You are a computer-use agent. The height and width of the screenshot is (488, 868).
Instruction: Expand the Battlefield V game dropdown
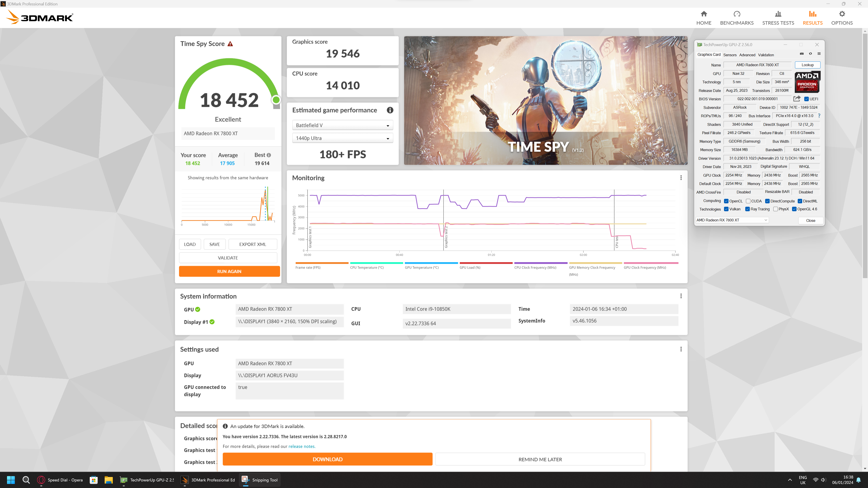point(342,125)
